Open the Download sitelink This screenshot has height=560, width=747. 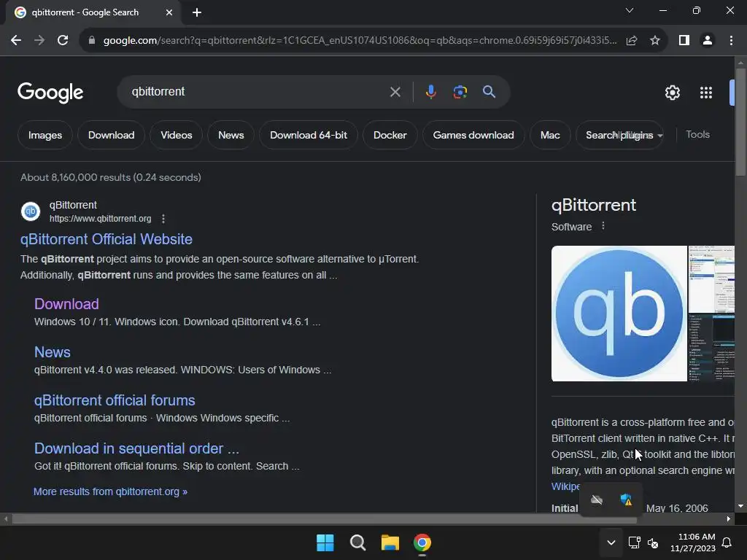tap(66, 304)
